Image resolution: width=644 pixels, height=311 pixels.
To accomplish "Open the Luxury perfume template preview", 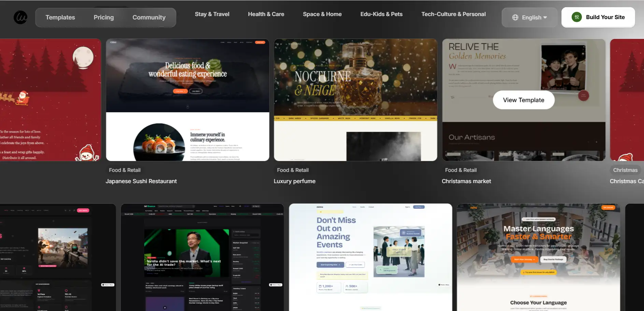I will pyautogui.click(x=355, y=100).
